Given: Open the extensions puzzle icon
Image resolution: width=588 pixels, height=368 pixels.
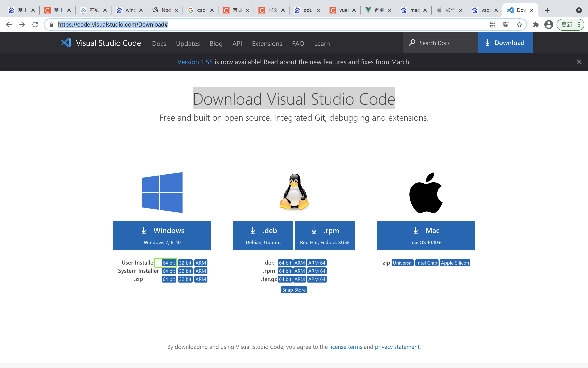Looking at the screenshot, I should click(536, 25).
